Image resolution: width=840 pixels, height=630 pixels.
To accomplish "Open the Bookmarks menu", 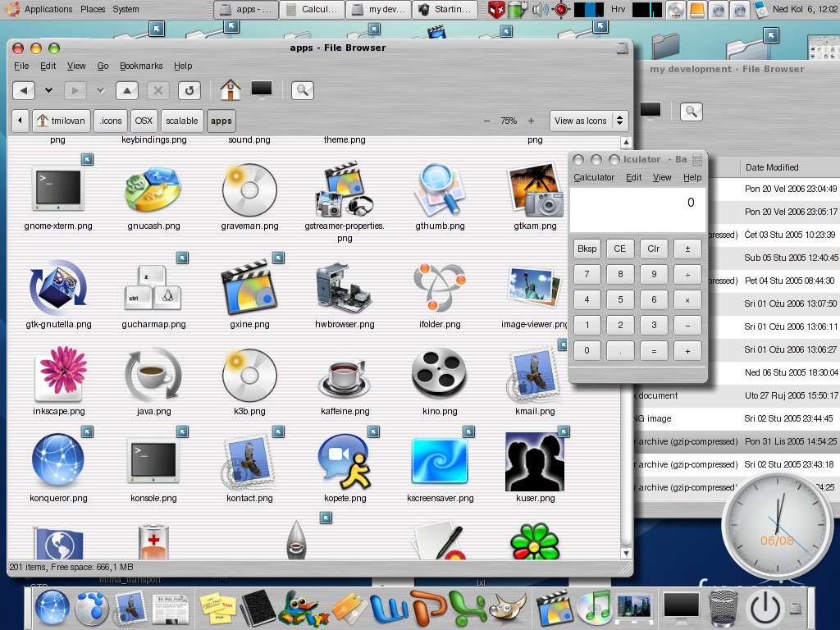I will pyautogui.click(x=141, y=66).
